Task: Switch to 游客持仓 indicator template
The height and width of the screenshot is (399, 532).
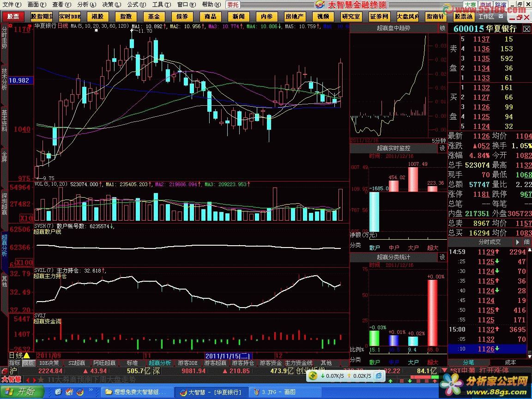Action: point(243,363)
